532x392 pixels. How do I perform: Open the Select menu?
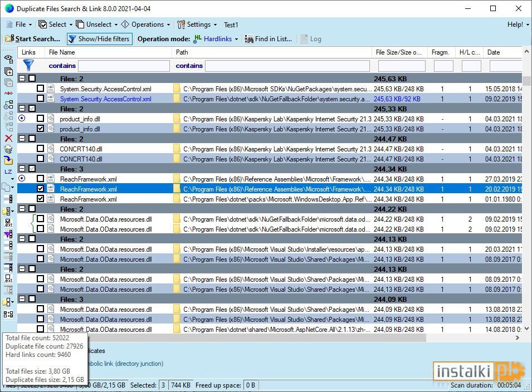coord(55,24)
